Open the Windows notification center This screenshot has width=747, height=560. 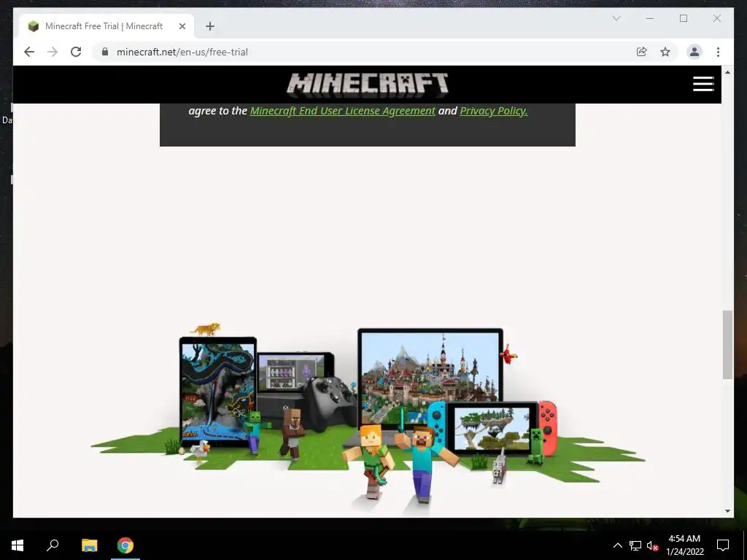[x=723, y=545]
